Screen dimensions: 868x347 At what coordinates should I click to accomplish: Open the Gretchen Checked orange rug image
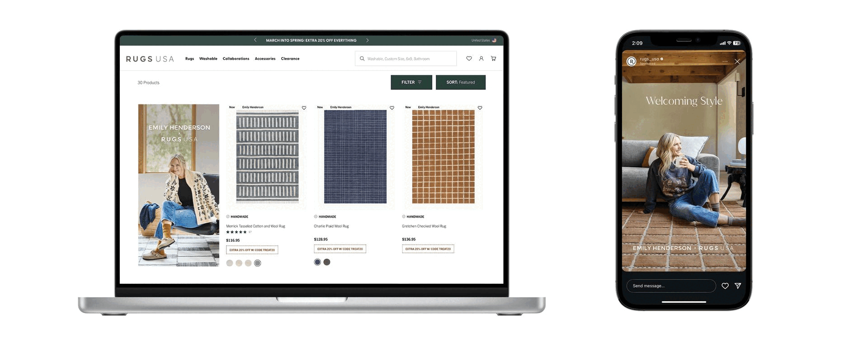443,157
